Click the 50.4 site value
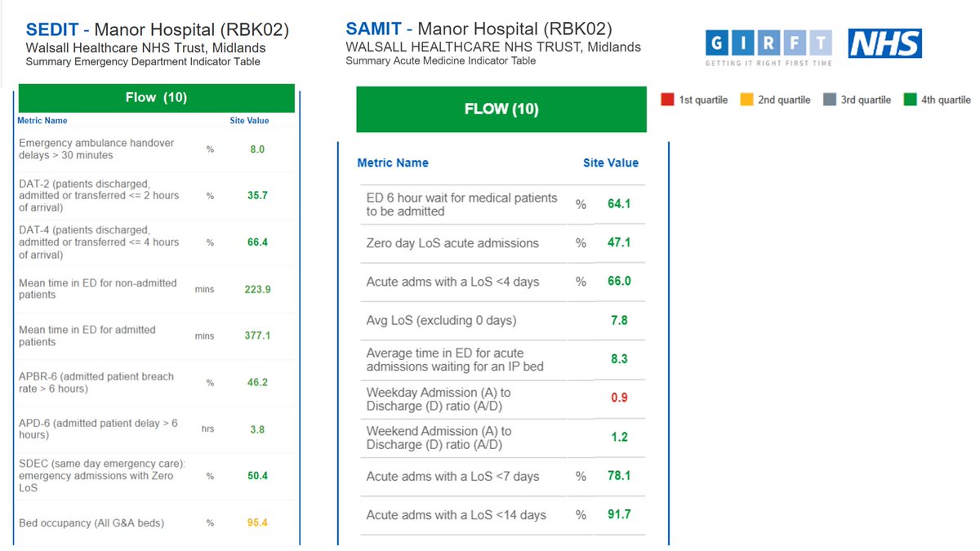 point(257,475)
